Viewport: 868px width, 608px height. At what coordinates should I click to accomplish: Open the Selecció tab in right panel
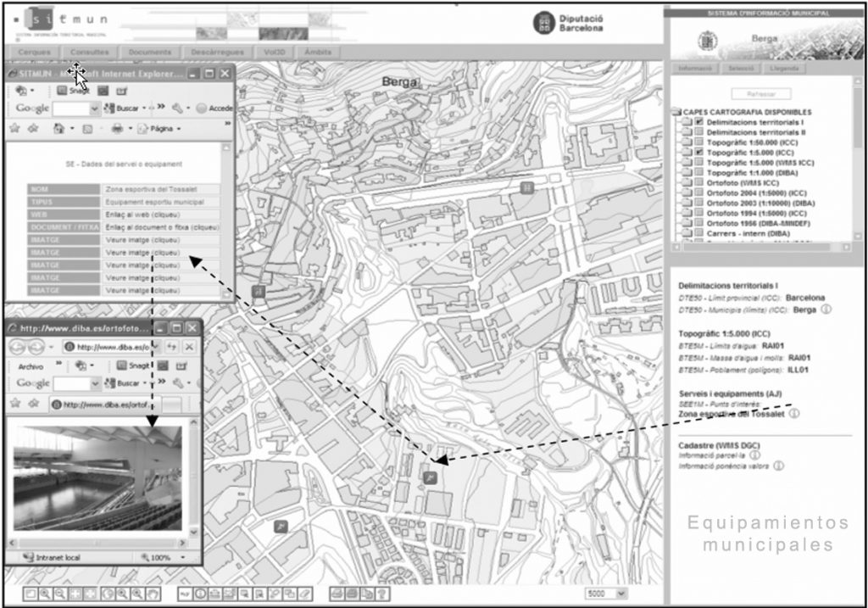[x=741, y=68]
